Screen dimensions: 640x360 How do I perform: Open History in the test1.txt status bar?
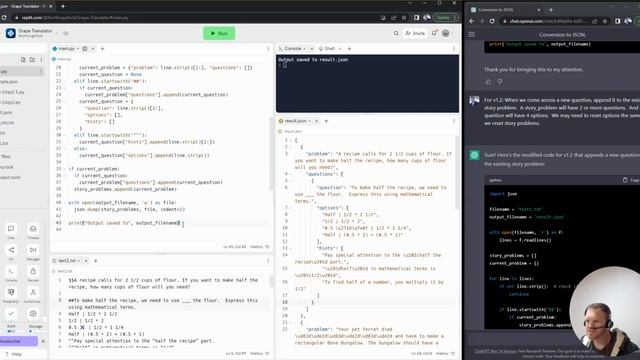click(259, 353)
